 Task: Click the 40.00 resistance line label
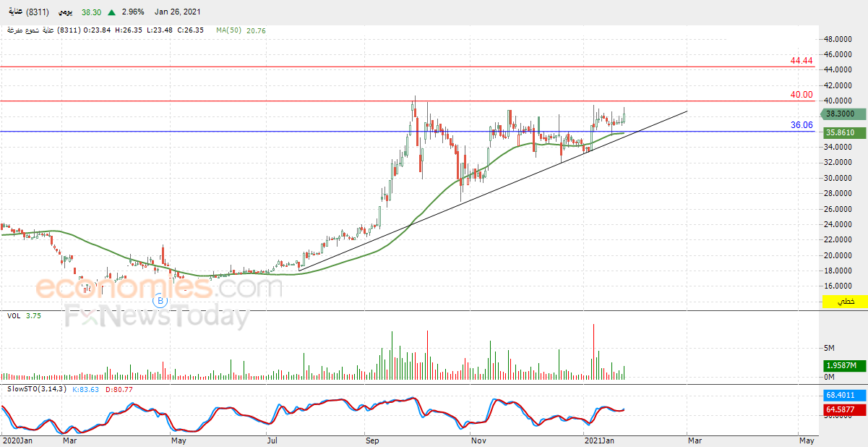[x=802, y=95]
